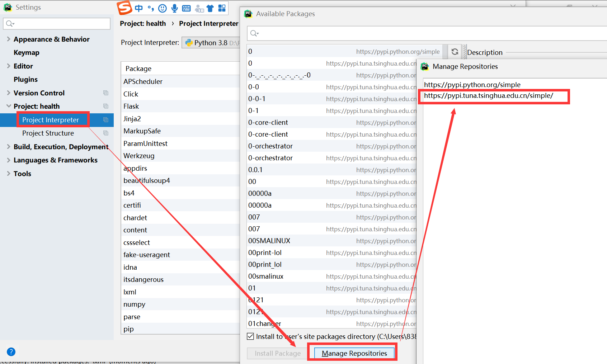Expand the Editor settings section
The width and height of the screenshot is (607, 364).
9,66
